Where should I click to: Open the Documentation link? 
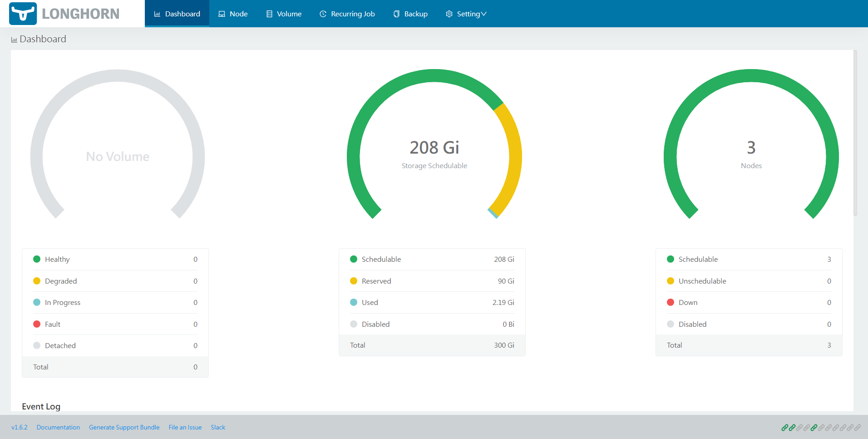[58, 428]
